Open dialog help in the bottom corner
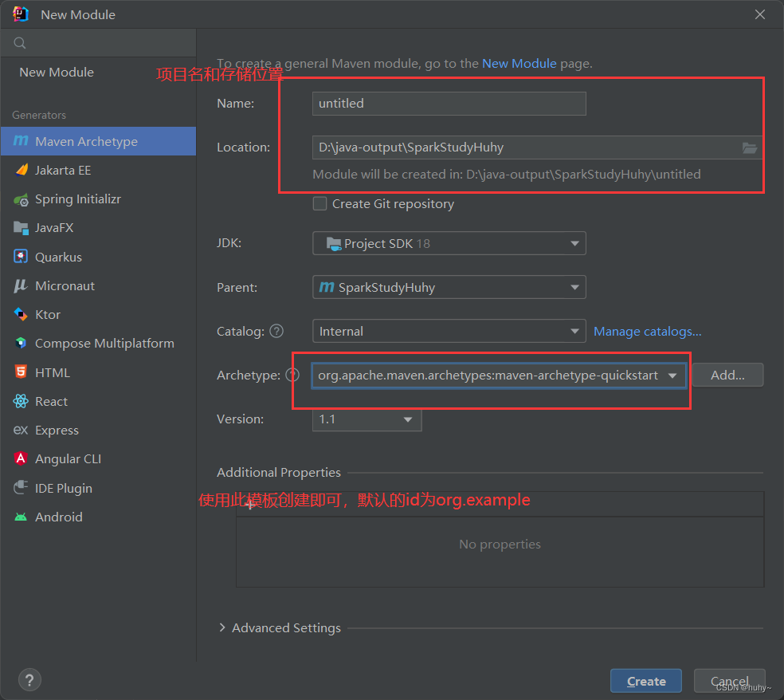784x700 pixels. (x=29, y=680)
